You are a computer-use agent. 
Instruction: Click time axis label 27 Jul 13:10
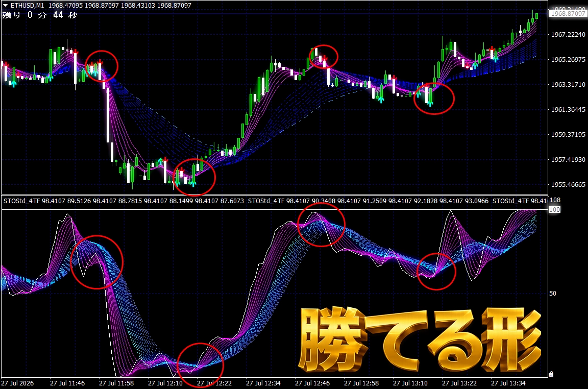point(410,383)
